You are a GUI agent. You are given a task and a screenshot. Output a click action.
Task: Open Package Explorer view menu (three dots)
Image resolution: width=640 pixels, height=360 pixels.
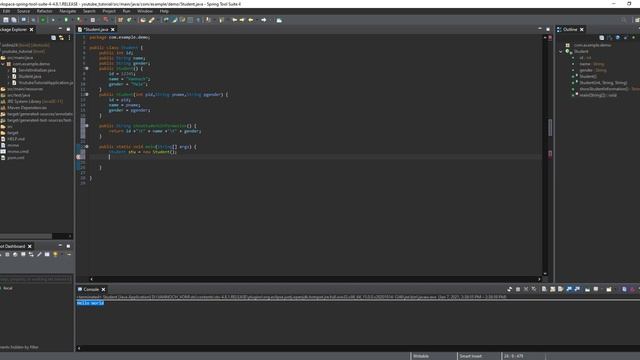[x=69, y=38]
